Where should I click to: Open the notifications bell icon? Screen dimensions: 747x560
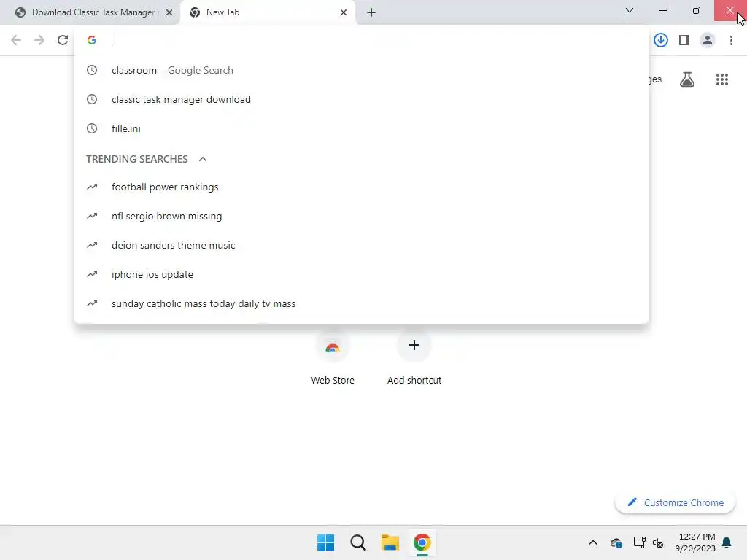point(727,542)
